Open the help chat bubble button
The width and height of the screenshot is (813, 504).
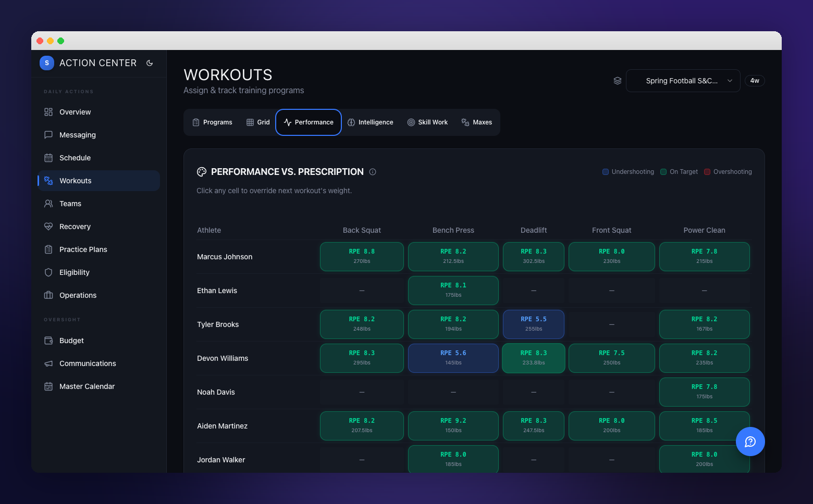tap(750, 442)
